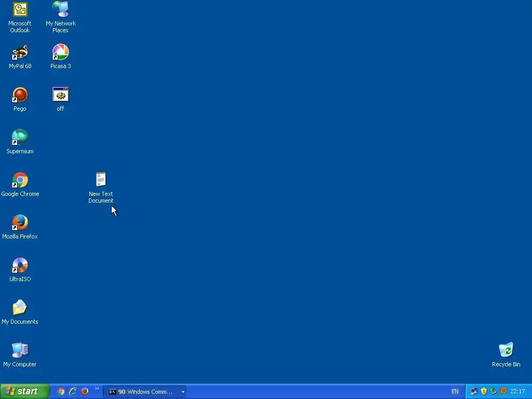Expand the taskbar group dropdown arrow
Viewport: 532px width, 399px height.
(x=183, y=392)
